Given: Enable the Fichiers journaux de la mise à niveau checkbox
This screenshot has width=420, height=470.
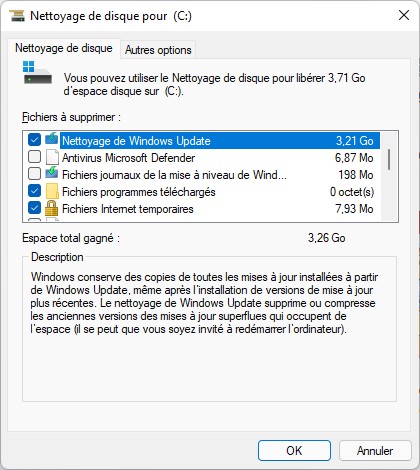Looking at the screenshot, I should pos(34,174).
